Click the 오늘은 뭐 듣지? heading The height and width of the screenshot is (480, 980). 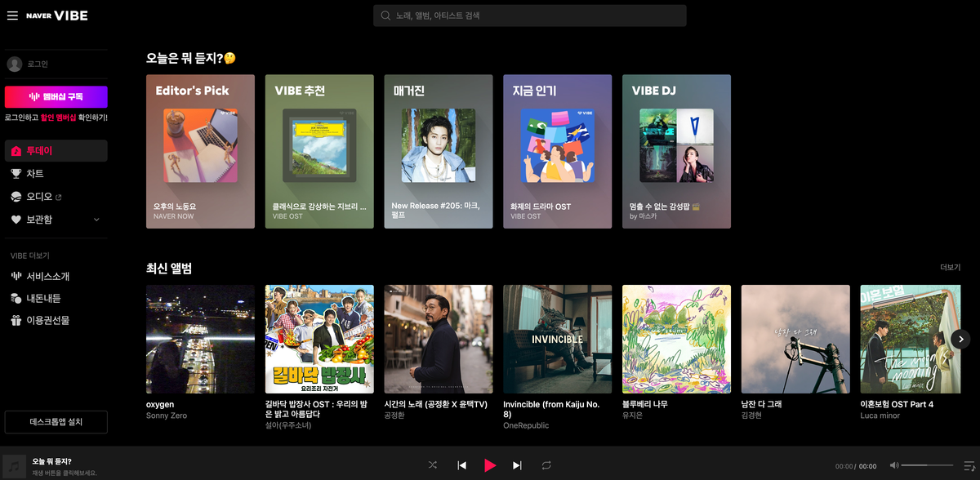tap(191, 58)
